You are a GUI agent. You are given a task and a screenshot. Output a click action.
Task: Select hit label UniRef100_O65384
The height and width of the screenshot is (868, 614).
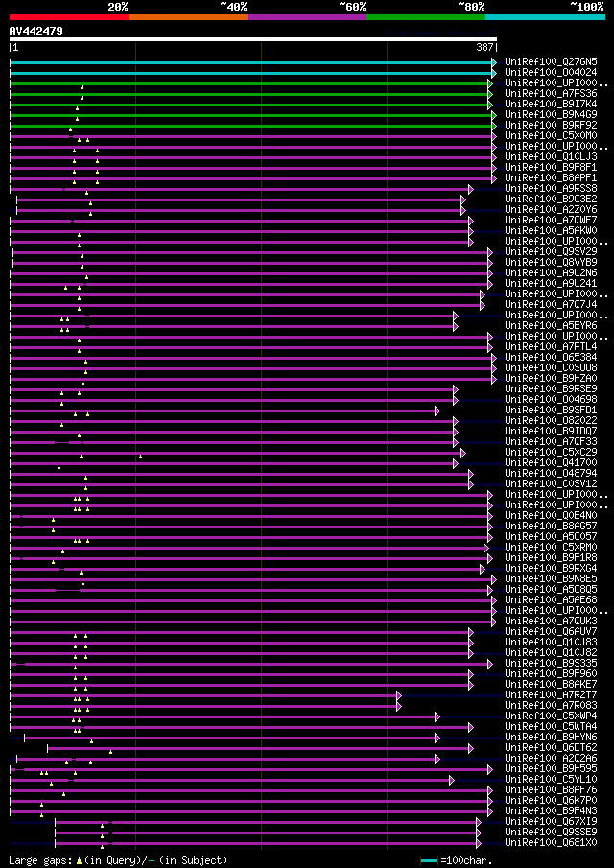pyautogui.click(x=551, y=358)
